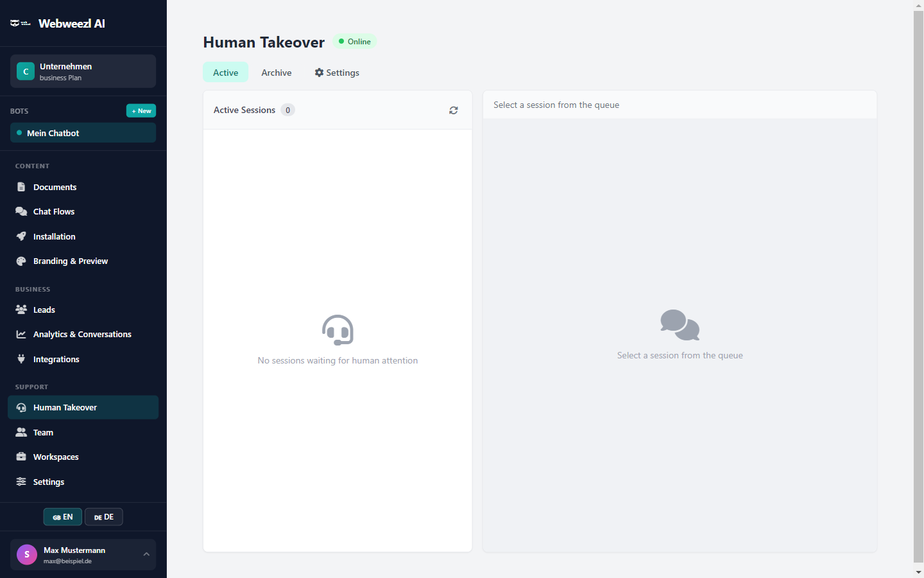The height and width of the screenshot is (578, 924).
Task: Switch language to DE
Action: (103, 516)
